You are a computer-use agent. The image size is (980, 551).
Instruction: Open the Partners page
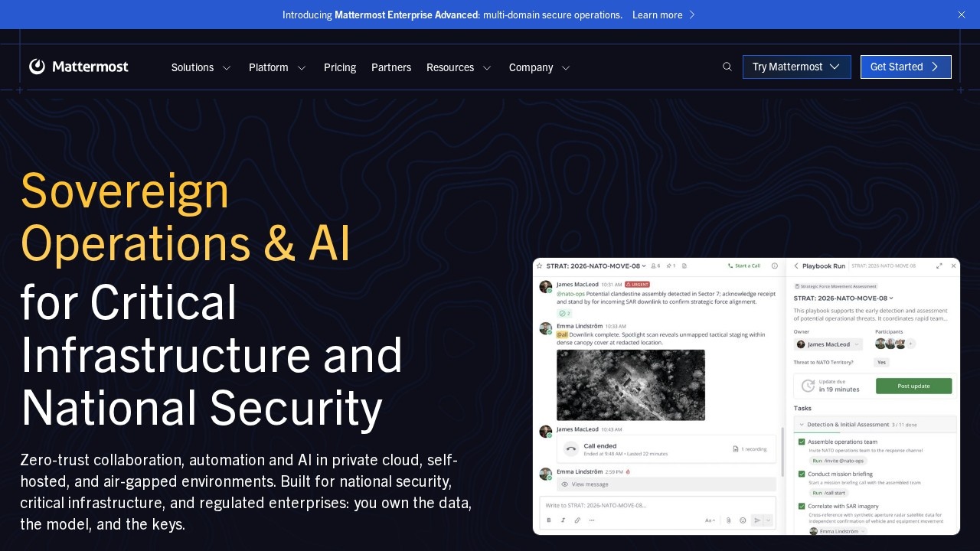click(x=391, y=67)
